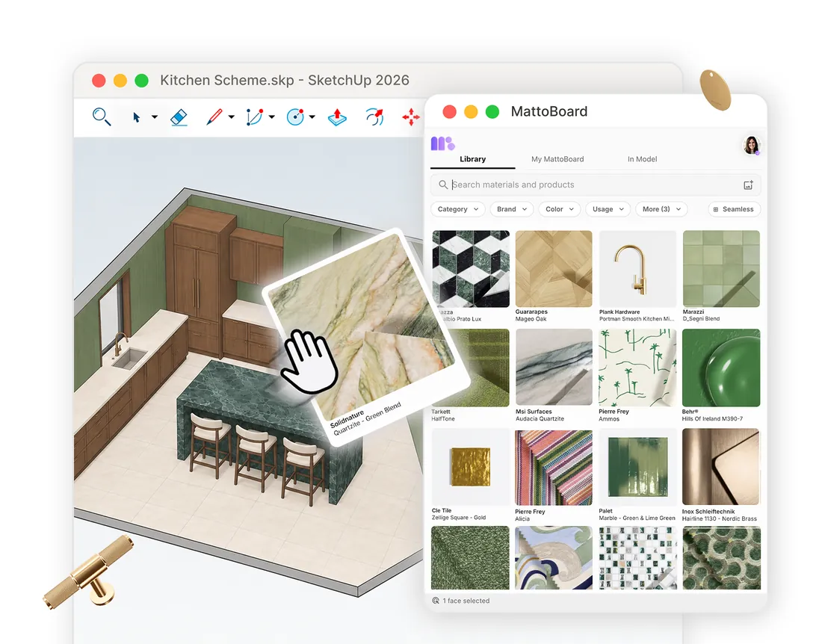The image size is (822, 644).
Task: Select the Marazzi D_Segni Blend thumbnail
Action: click(x=721, y=269)
